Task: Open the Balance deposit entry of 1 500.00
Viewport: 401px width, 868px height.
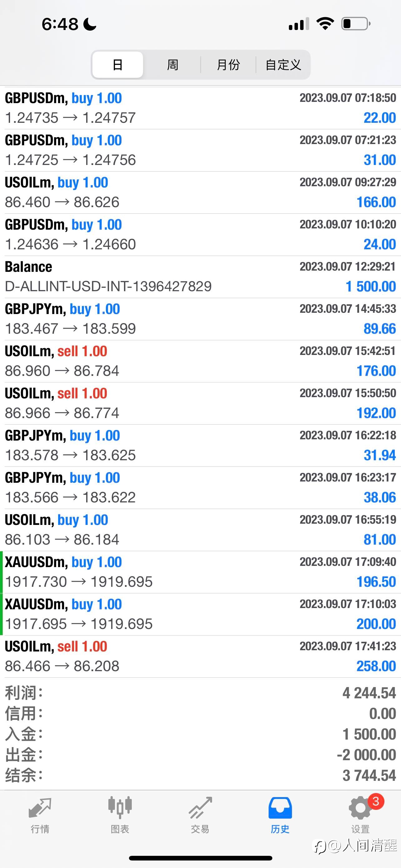Action: [200, 277]
